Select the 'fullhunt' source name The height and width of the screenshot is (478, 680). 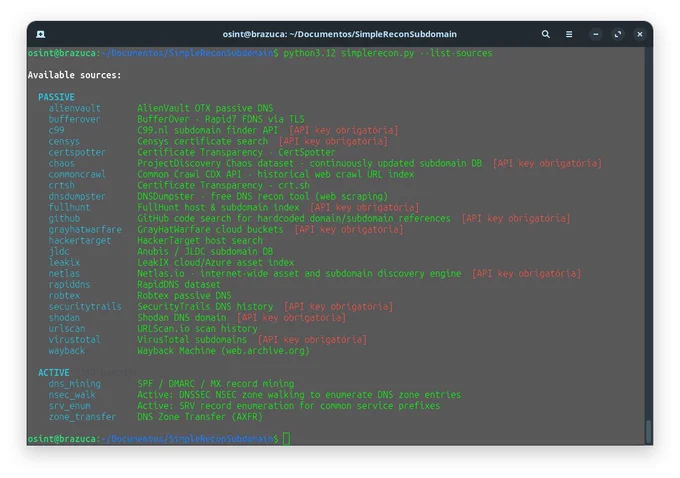[69, 207]
